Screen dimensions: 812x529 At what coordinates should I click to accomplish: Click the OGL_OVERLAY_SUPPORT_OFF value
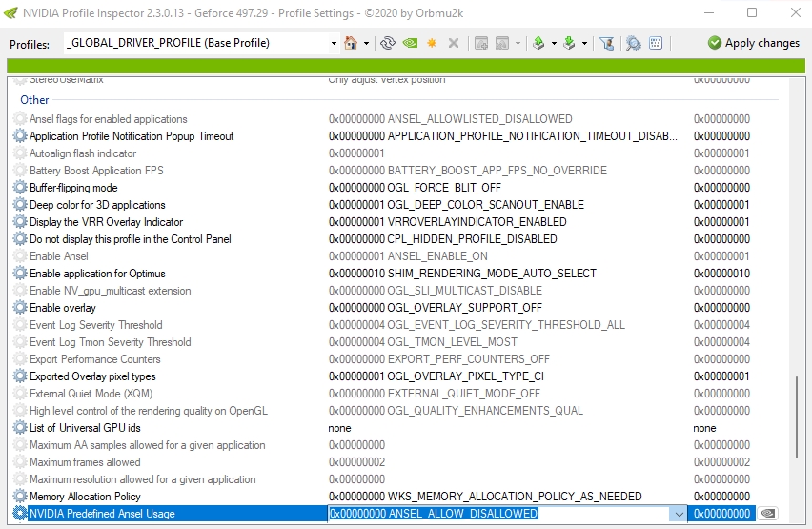(x=464, y=308)
